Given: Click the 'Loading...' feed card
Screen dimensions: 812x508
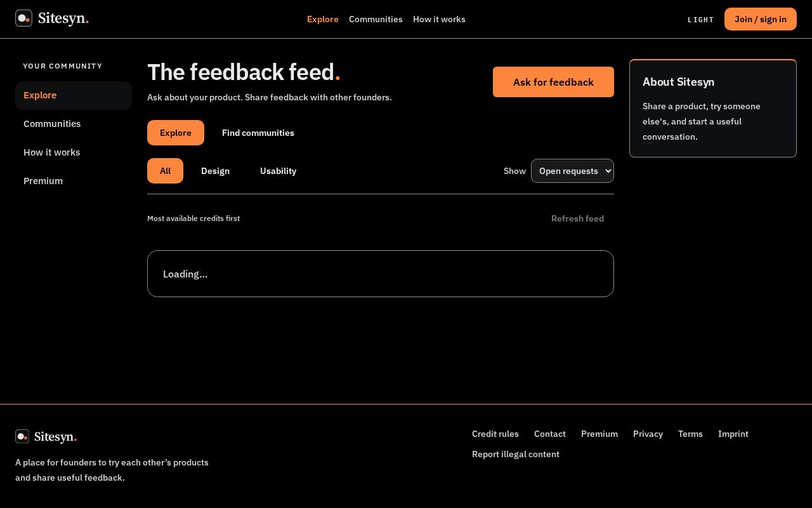Looking at the screenshot, I should point(381,274).
